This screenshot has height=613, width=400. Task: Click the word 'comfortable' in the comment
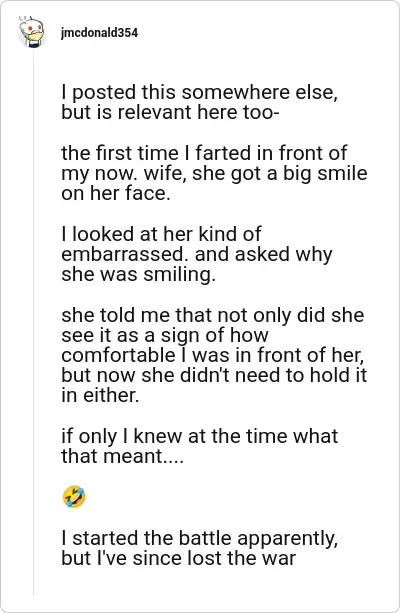pyautogui.click(x=118, y=355)
